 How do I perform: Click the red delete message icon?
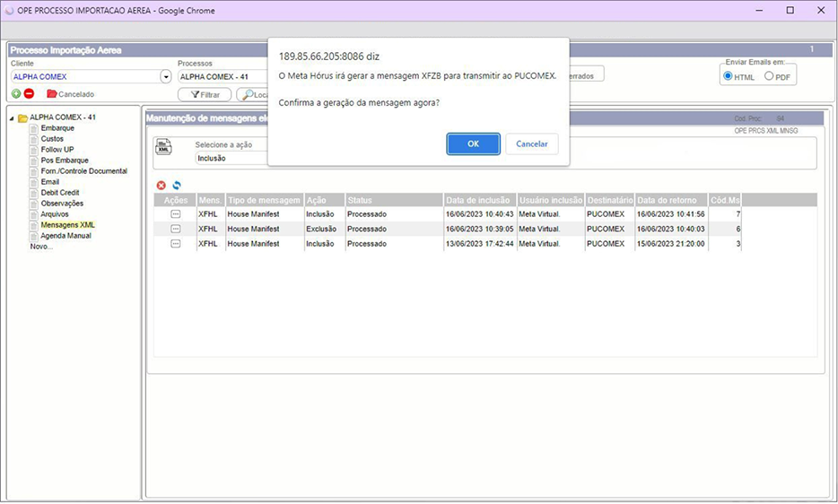click(161, 186)
